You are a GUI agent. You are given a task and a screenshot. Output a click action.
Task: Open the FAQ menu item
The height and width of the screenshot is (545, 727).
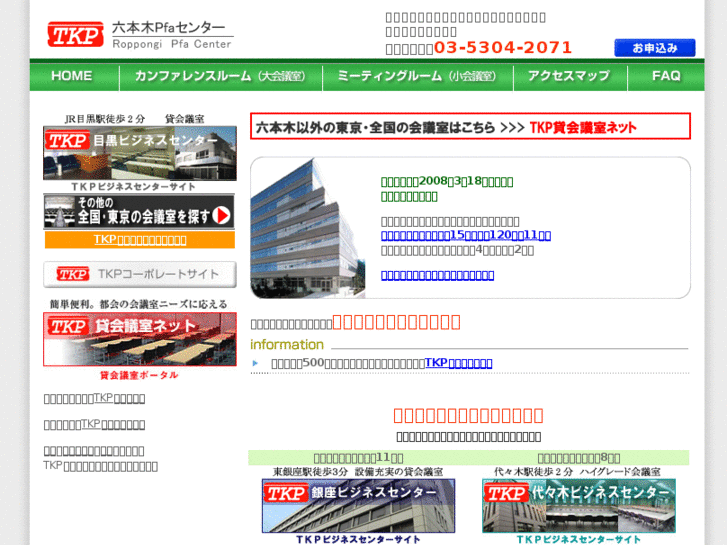pos(666,76)
